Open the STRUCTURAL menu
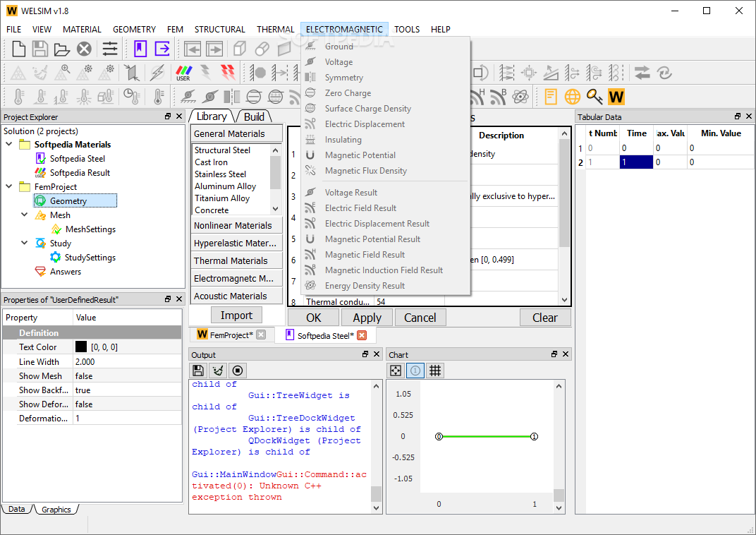The image size is (756, 535). [220, 30]
